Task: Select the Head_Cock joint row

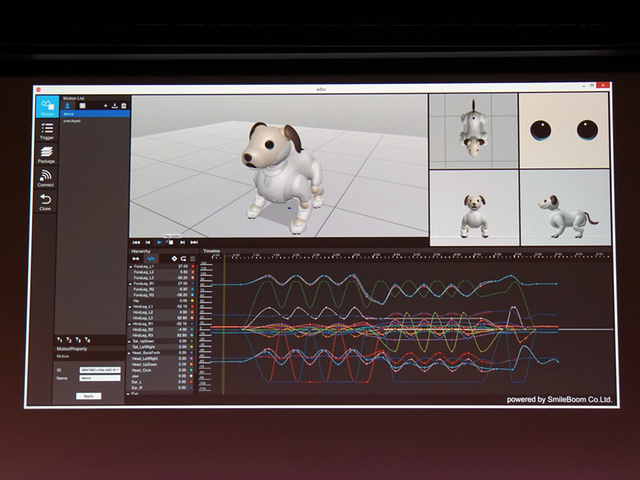Action: pos(160,370)
